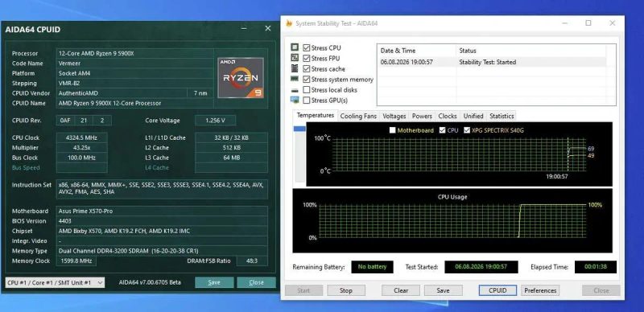Click the Memory Type DDR4-3200 field

[162, 251]
